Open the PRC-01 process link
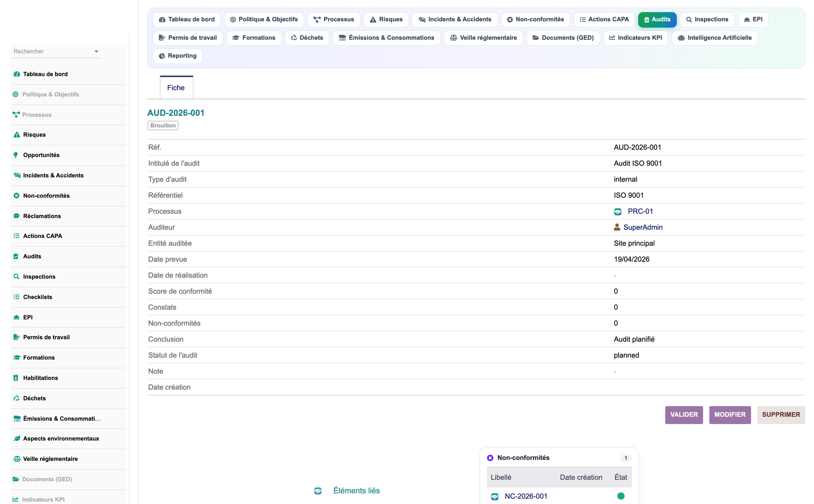The width and height of the screenshot is (814, 504). tap(640, 211)
